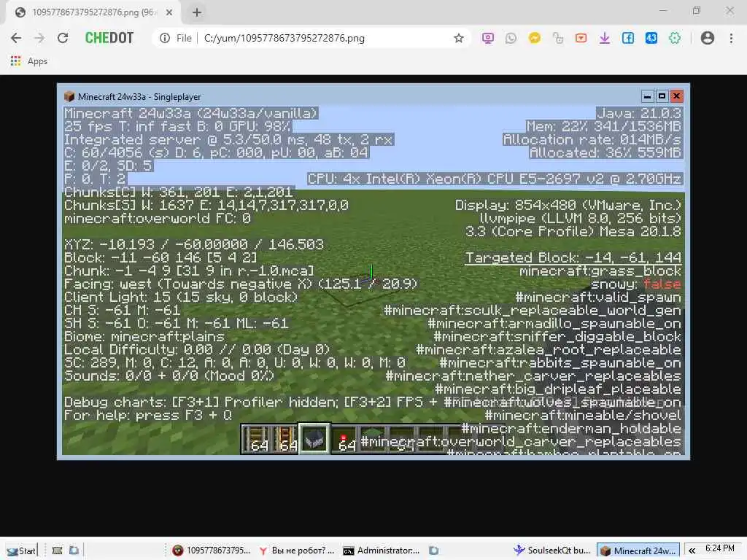Click the first quick launch icon beside Start
Viewport: 747px width, 560px height.
pyautogui.click(x=57, y=551)
